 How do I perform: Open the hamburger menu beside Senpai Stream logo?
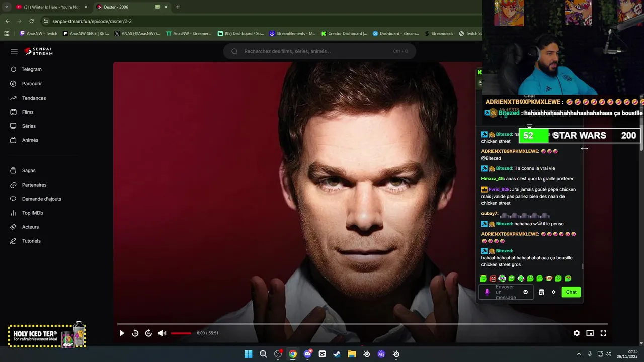click(14, 51)
